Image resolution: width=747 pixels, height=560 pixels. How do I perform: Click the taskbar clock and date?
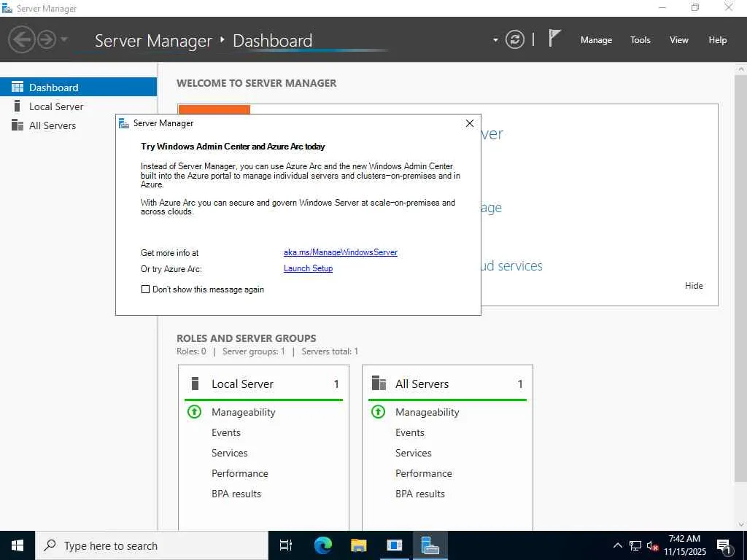tap(684, 545)
